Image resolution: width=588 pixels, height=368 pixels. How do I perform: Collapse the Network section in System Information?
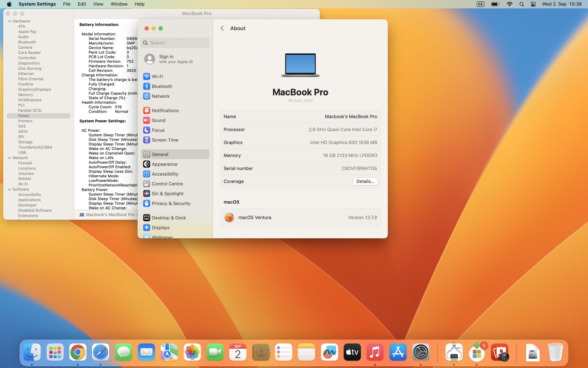click(9, 158)
